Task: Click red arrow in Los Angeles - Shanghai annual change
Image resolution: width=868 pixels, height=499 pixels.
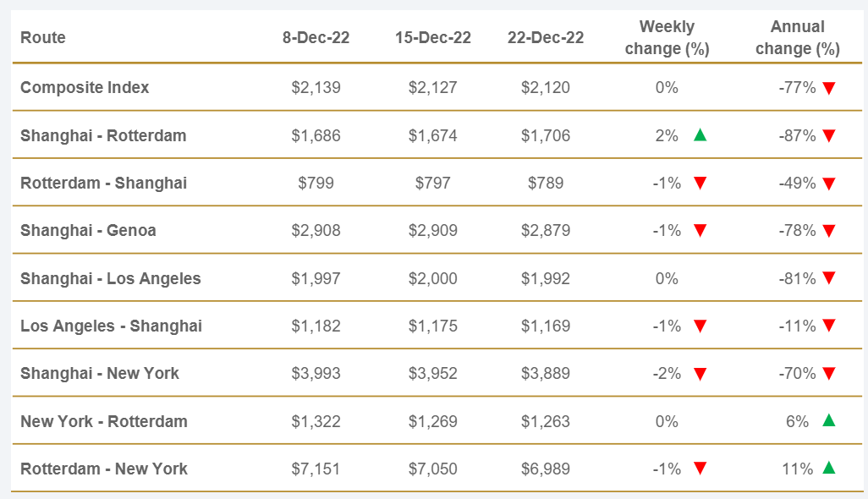Action: (829, 326)
